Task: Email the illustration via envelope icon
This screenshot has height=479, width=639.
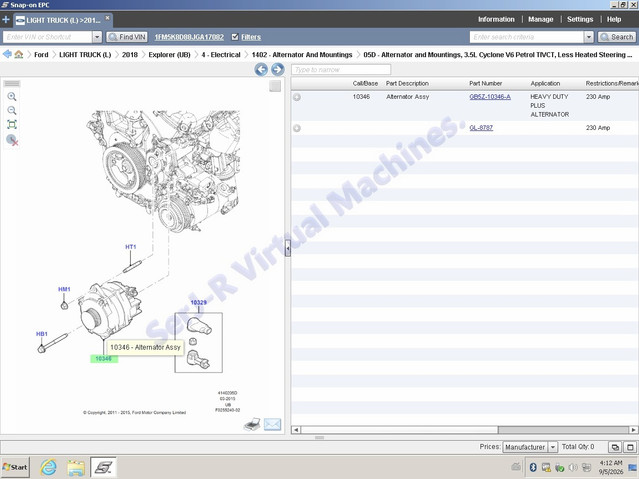Action: (x=272, y=424)
